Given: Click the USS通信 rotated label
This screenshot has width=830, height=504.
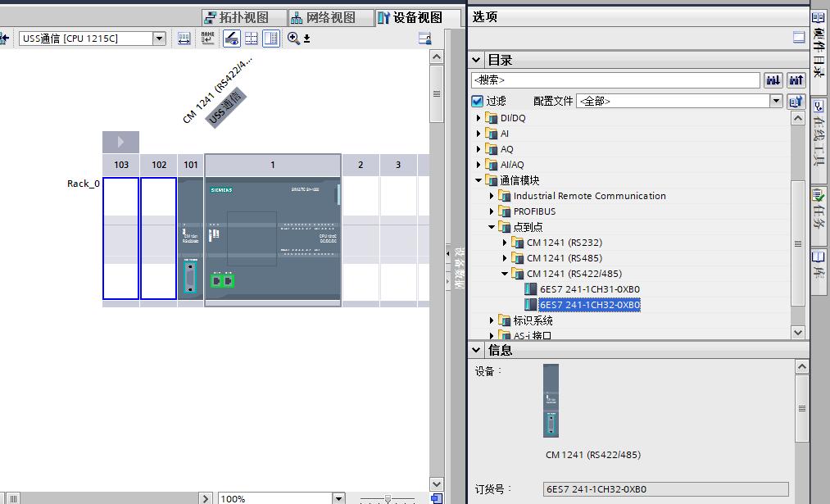Looking at the screenshot, I should (x=227, y=108).
